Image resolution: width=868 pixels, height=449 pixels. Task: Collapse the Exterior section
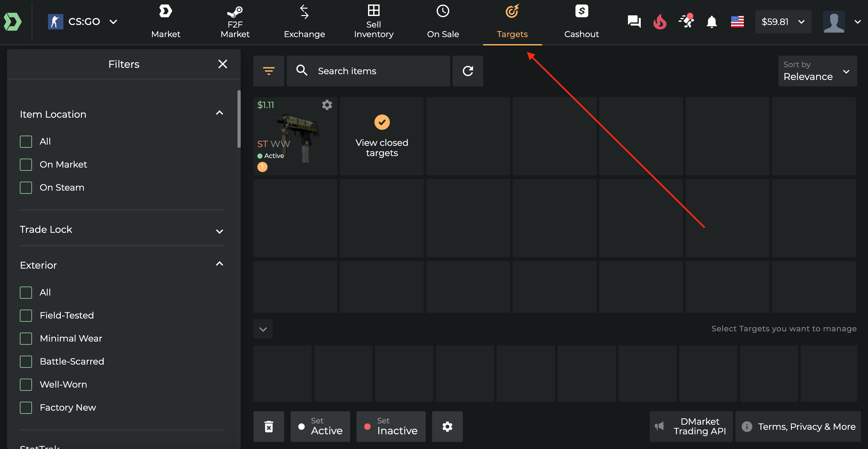coord(219,264)
